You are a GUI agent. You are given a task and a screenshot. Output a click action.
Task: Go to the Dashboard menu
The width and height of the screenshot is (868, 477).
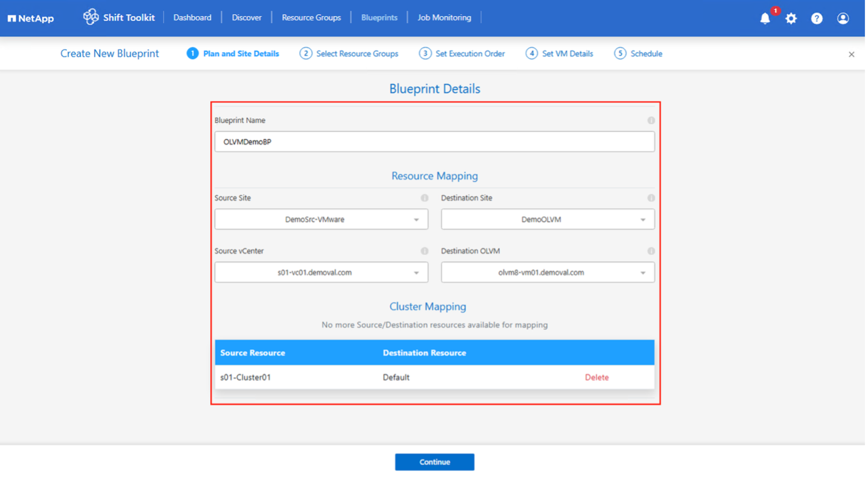(193, 18)
